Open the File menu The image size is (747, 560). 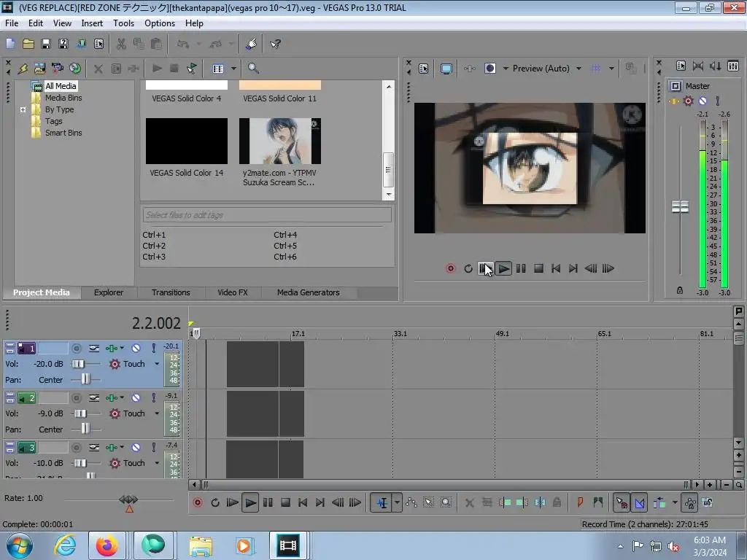[12, 23]
